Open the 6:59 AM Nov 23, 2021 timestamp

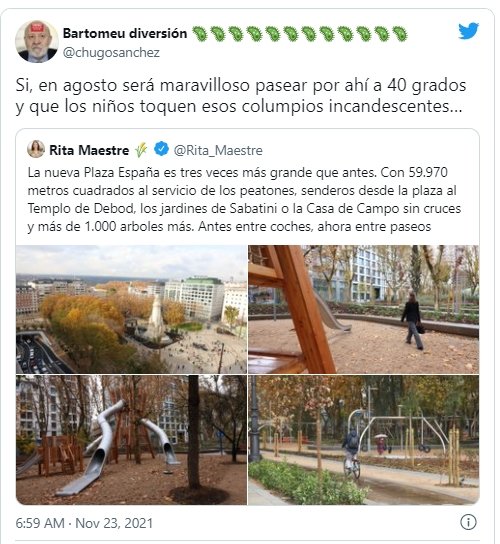(x=84, y=523)
